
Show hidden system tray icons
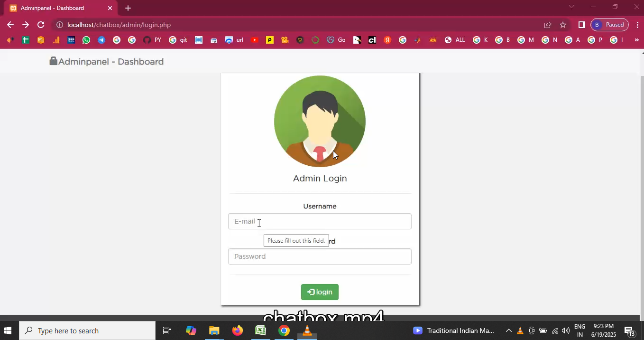click(508, 331)
